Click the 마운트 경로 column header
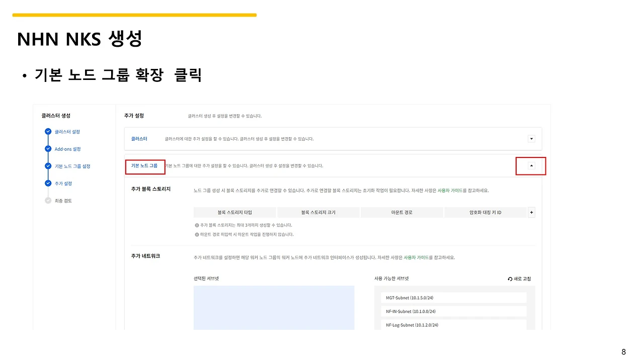The image size is (644, 362). 401,212
